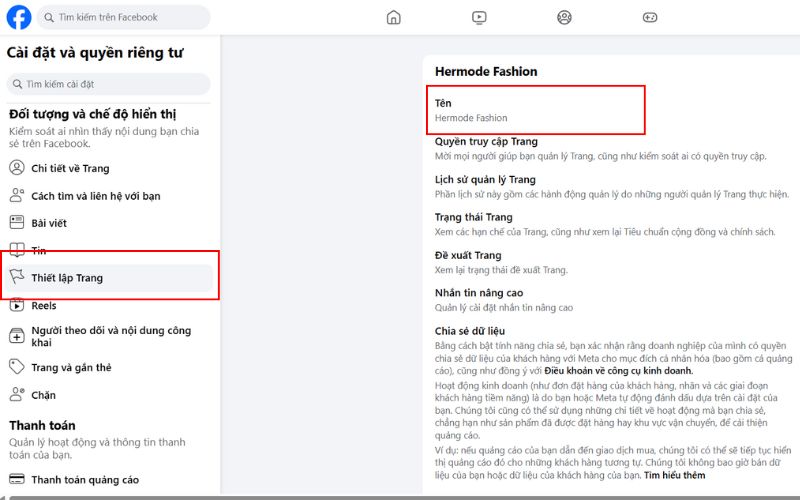Click the Facebook logo

pos(19,17)
